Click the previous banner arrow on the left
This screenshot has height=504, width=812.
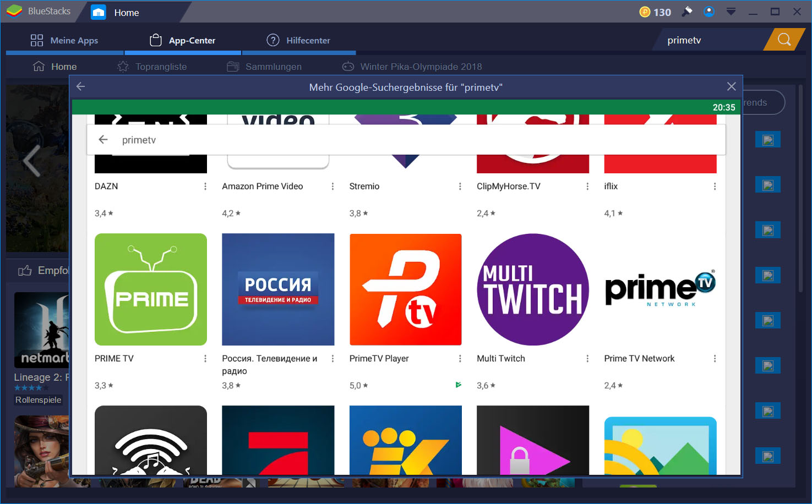pyautogui.click(x=31, y=161)
